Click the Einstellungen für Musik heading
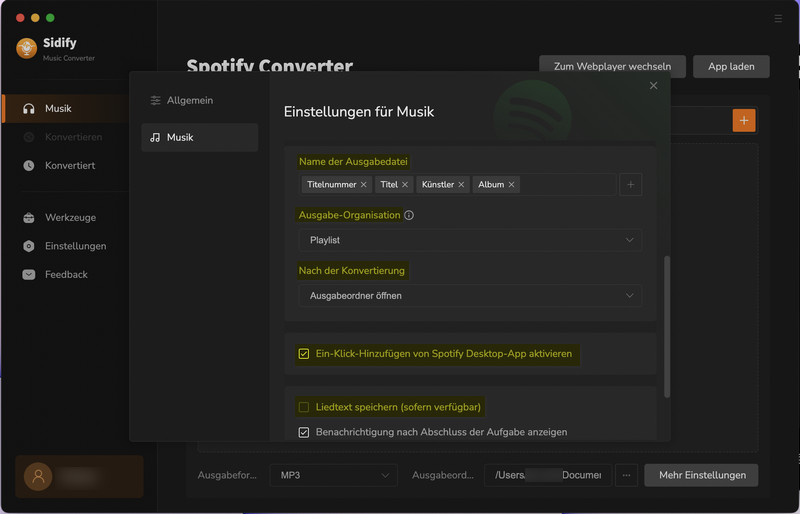Viewport: 800px width, 514px height. click(359, 112)
